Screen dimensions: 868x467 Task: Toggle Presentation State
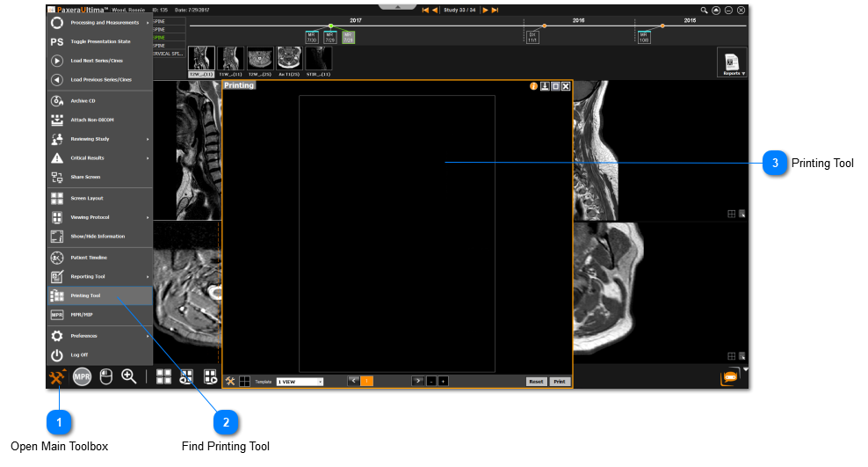tap(99, 41)
